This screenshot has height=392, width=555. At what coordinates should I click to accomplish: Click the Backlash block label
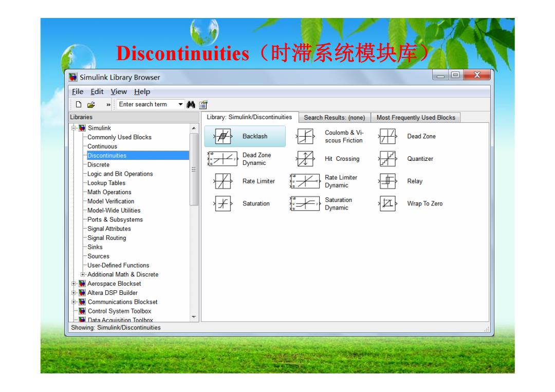tap(255, 137)
